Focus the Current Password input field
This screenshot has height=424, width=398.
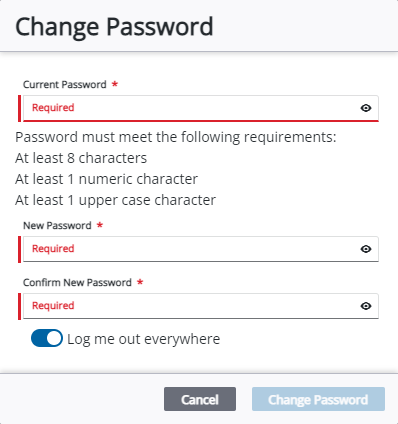point(201,108)
